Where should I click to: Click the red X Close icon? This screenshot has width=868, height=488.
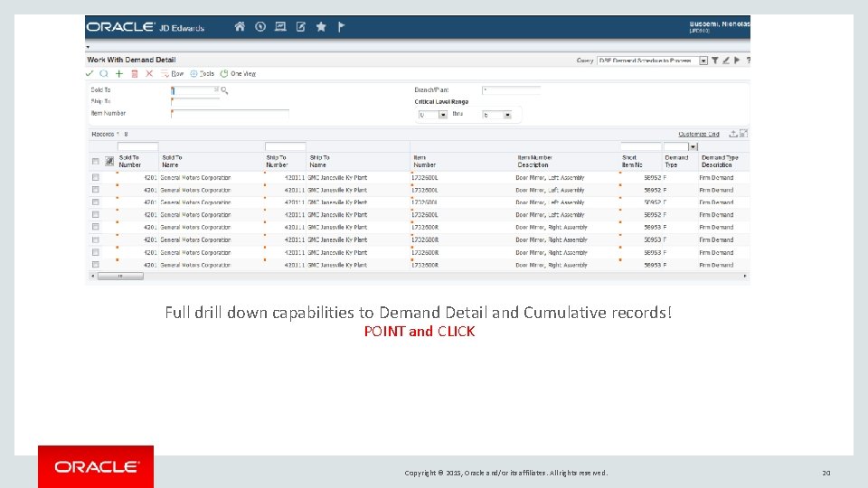(149, 73)
